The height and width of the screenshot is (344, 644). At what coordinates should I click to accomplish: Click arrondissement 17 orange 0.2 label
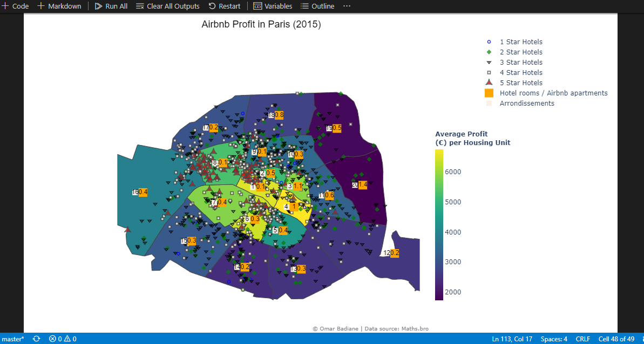click(214, 127)
